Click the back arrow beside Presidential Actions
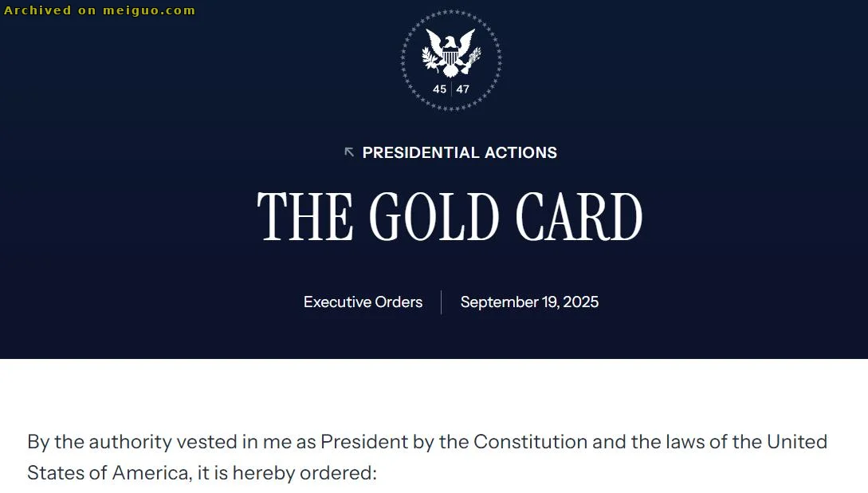The width and height of the screenshot is (868, 493). click(349, 152)
